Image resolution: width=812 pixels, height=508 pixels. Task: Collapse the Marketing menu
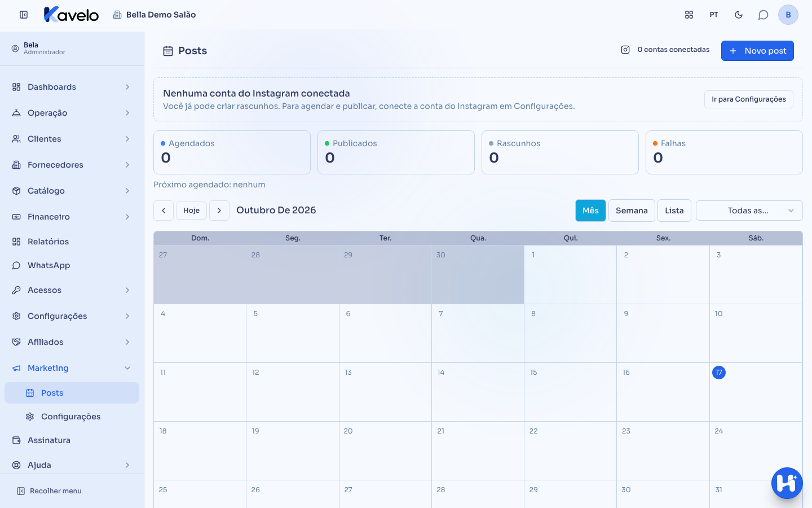pyautogui.click(x=72, y=368)
